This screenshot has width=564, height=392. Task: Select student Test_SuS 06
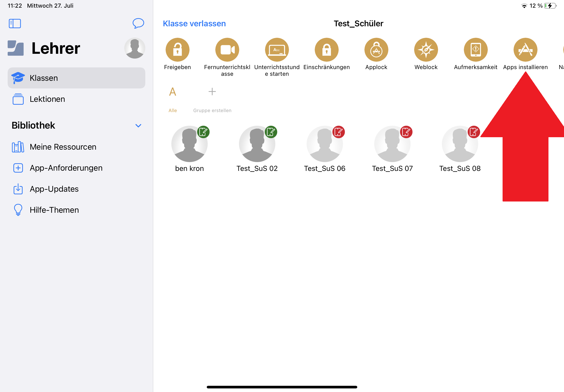point(325,149)
